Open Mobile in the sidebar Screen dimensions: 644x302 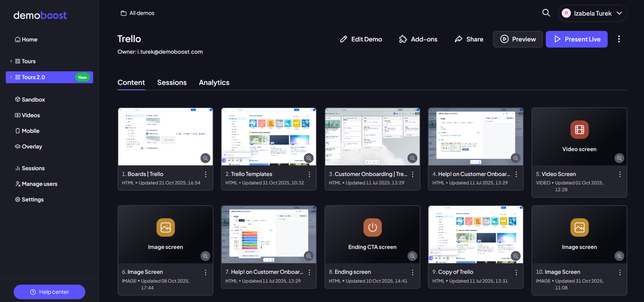coord(27,131)
